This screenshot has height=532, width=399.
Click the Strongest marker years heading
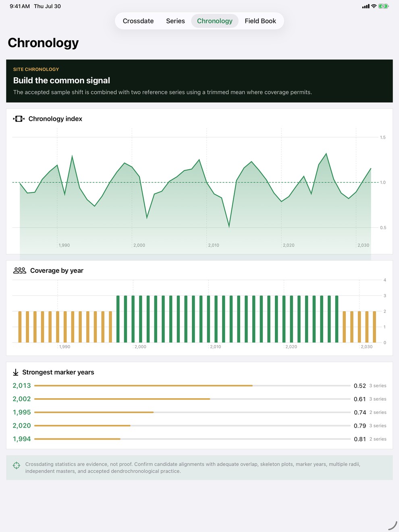click(58, 372)
